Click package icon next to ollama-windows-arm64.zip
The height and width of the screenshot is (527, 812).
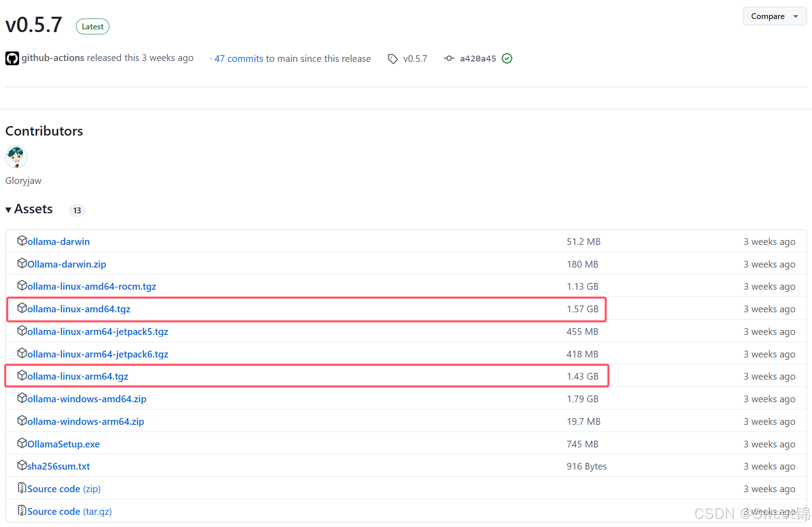[22, 420]
